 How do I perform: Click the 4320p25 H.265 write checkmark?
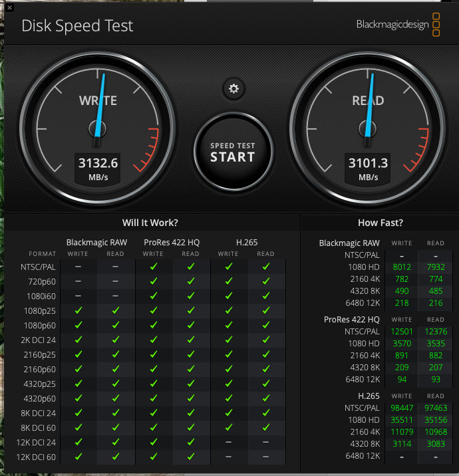pyautogui.click(x=229, y=384)
